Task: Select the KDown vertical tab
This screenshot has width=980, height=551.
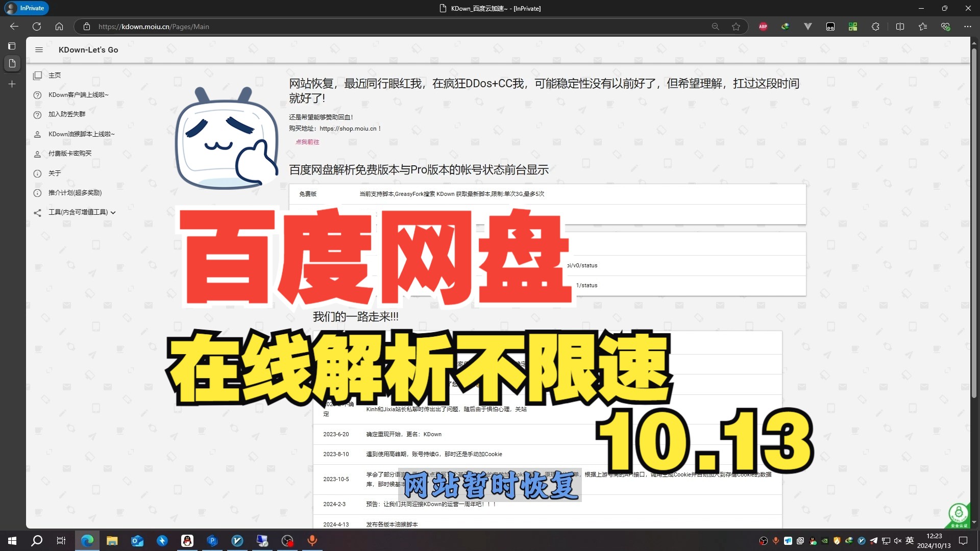Action: (12, 64)
